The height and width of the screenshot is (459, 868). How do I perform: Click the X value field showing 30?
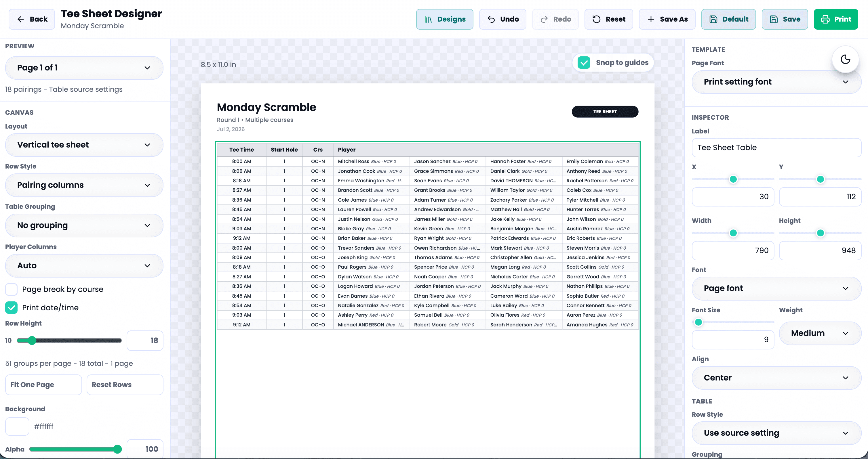(733, 197)
